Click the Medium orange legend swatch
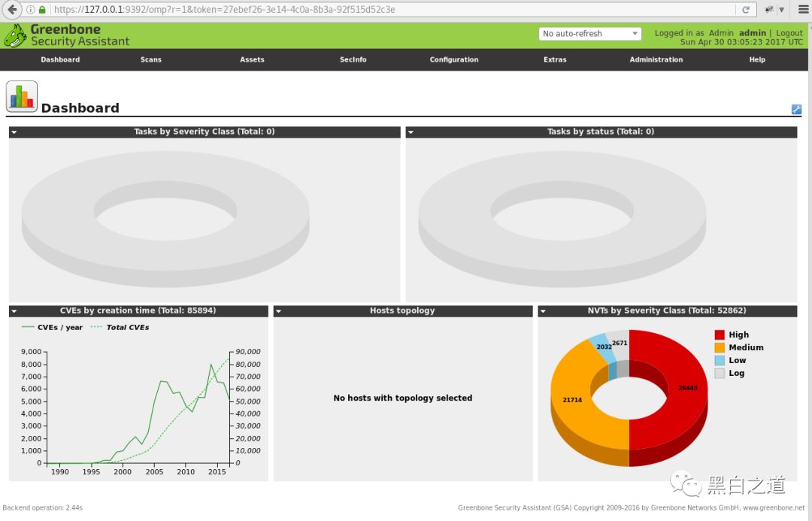Viewport: 812px width, 521px height. [720, 347]
